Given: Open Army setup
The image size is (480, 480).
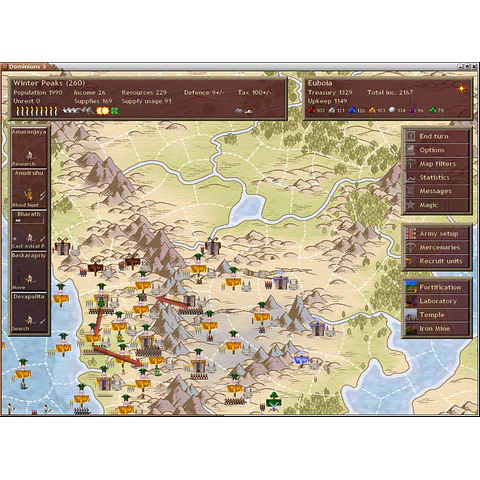Looking at the screenshot, I should pos(436,234).
